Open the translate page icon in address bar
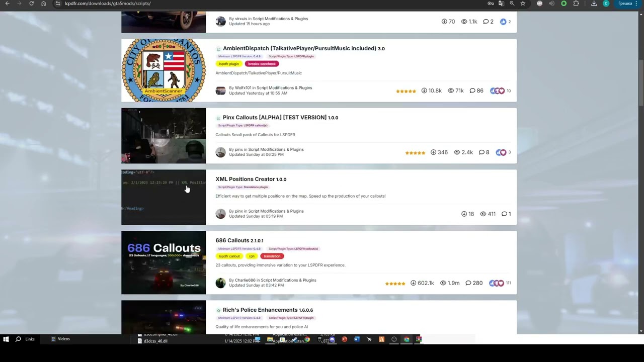 tap(501, 4)
